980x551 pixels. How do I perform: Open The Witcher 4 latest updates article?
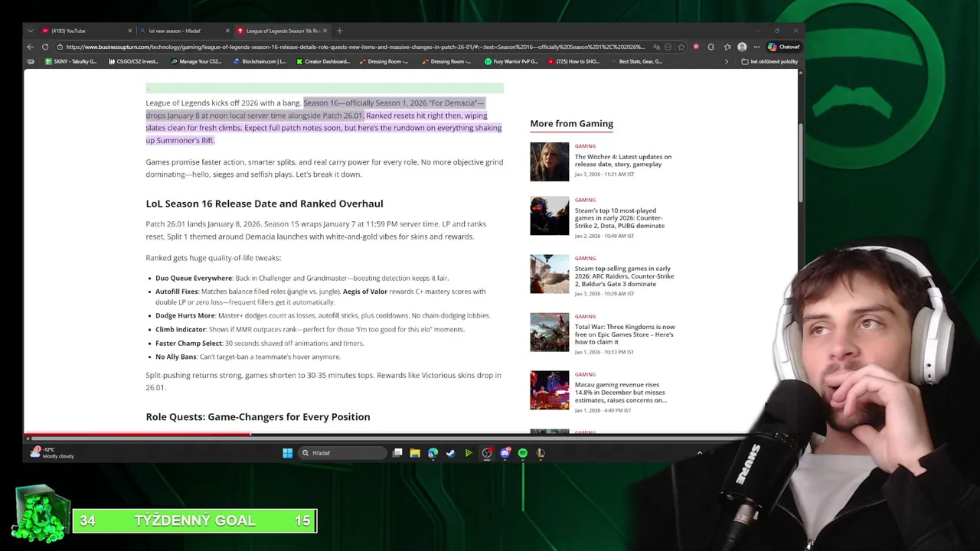[x=623, y=161]
